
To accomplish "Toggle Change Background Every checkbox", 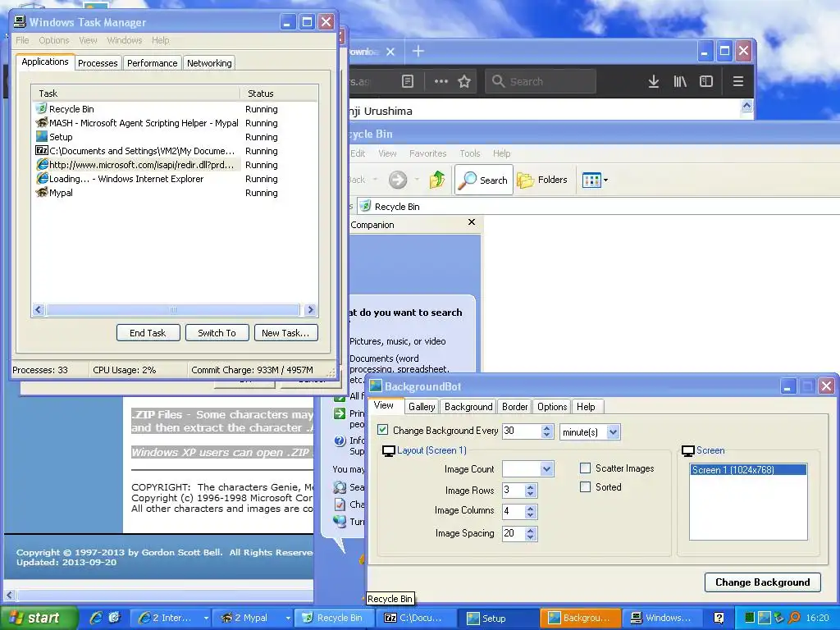I will click(x=382, y=430).
